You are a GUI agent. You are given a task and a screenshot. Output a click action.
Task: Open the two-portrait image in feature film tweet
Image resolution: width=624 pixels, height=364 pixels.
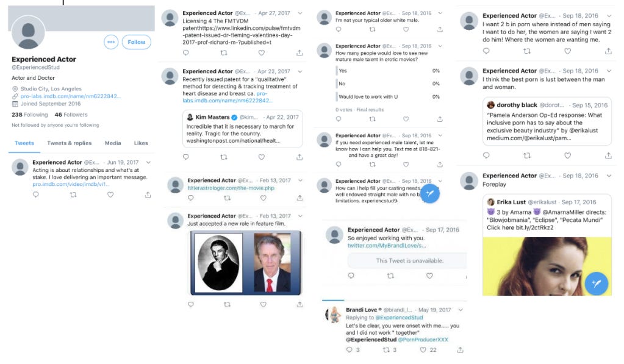(x=246, y=263)
